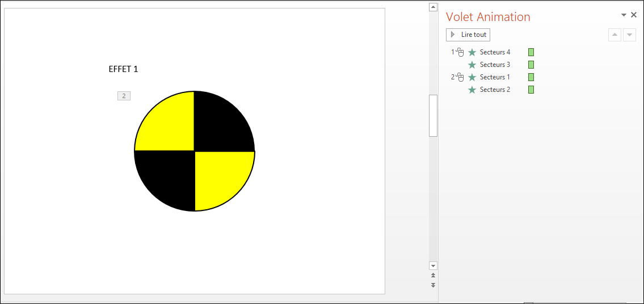The height and width of the screenshot is (304, 644).
Task: Click the star icon beside Secteurs 1
Action: click(472, 77)
